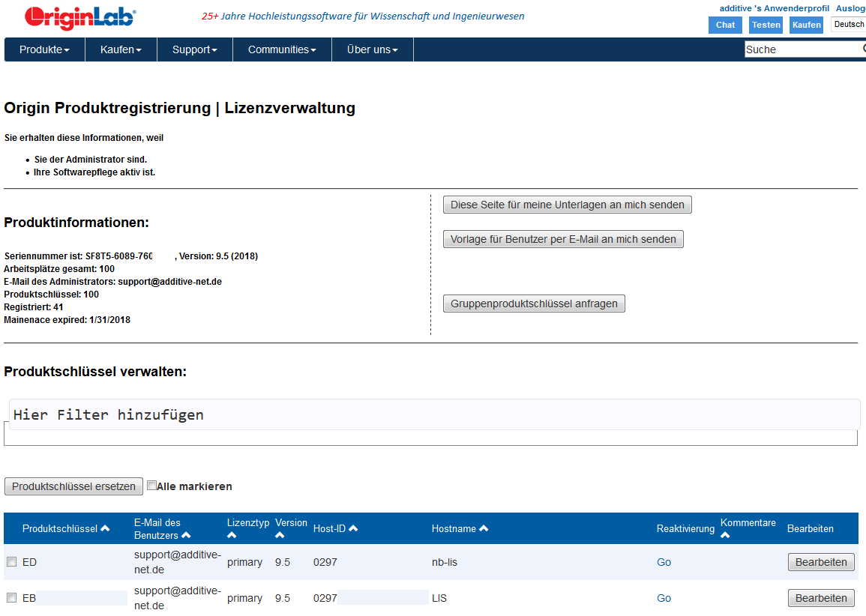Click the blue Kaufen button at top right
Image resolution: width=866 pixels, height=616 pixels.
pyautogui.click(x=806, y=25)
